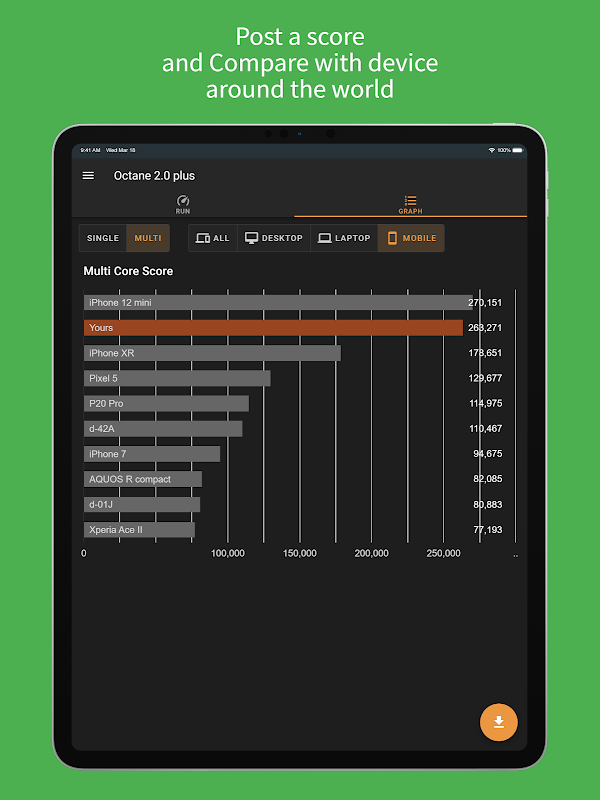Click the Xperia Ace II bar
The height and width of the screenshot is (800, 600).
point(139,530)
